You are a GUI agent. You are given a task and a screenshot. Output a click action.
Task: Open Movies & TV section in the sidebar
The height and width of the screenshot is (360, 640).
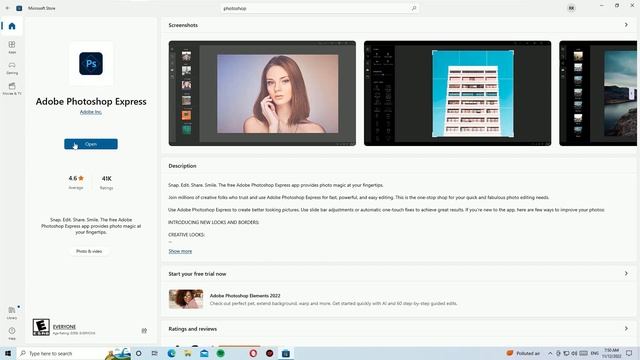click(x=12, y=89)
